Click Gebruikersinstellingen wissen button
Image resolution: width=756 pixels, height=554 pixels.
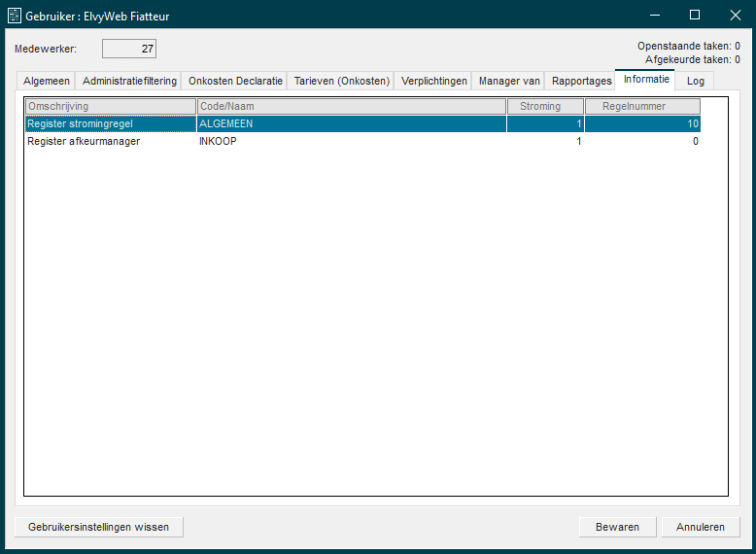point(99,527)
